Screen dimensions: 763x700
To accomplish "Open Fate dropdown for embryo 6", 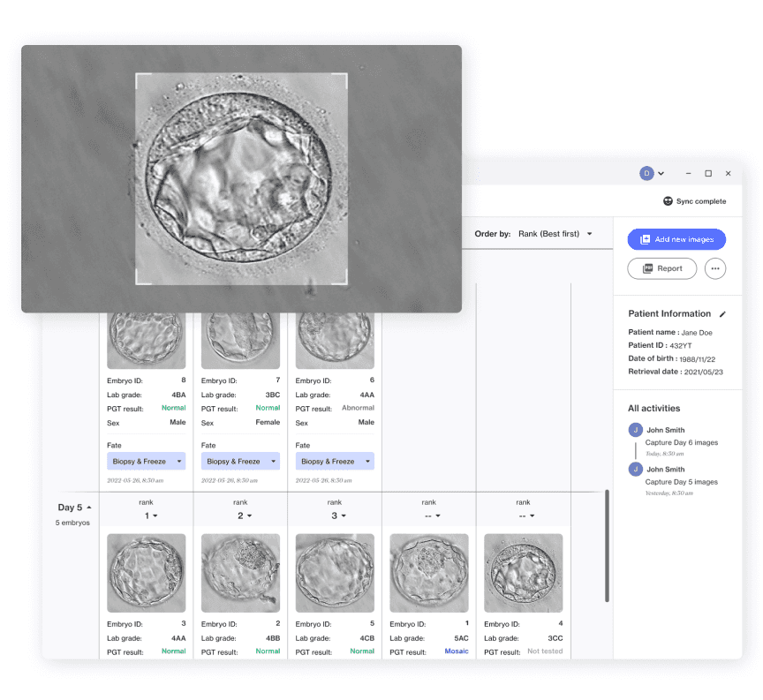I will (x=335, y=461).
